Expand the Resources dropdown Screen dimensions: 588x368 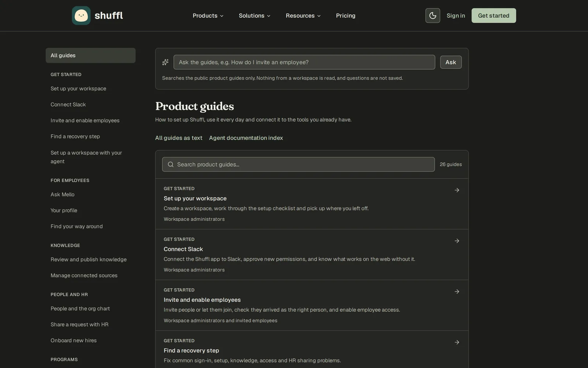pyautogui.click(x=303, y=15)
